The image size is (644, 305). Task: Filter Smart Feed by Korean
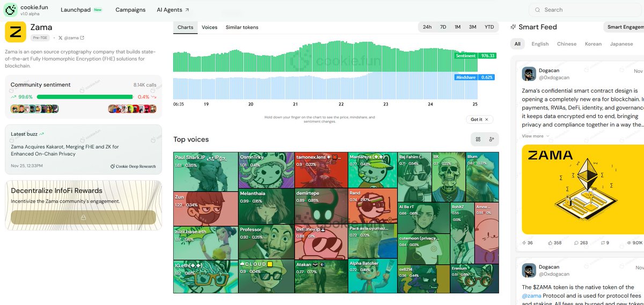(x=593, y=44)
